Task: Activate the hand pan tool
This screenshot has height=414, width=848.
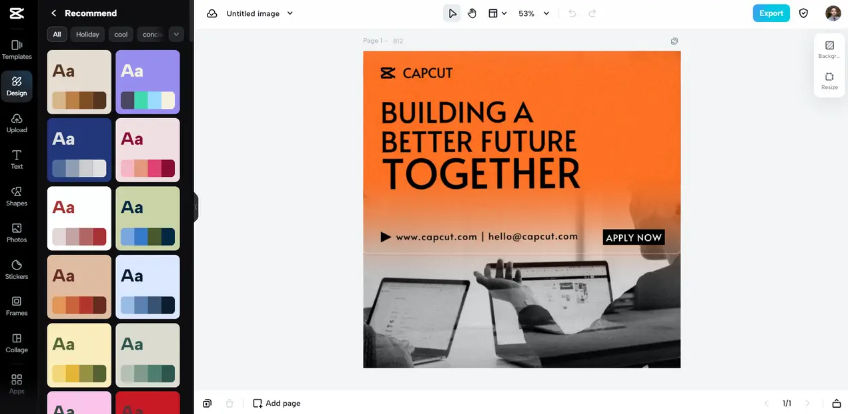Action: [472, 14]
